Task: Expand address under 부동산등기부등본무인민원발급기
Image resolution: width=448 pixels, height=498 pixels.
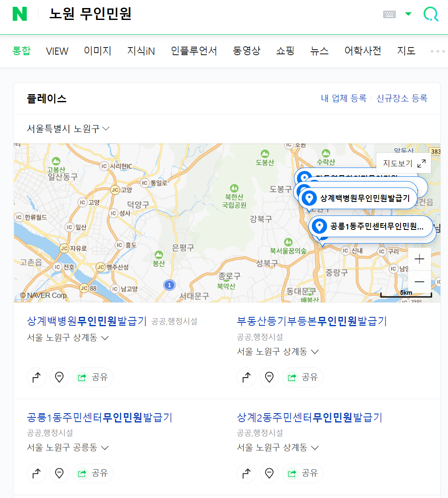Action: click(278, 352)
